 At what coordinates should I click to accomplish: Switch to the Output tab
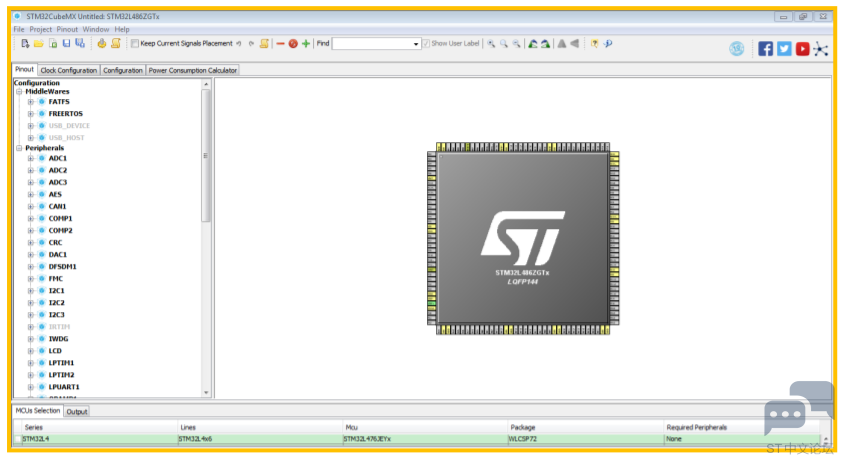click(77, 412)
